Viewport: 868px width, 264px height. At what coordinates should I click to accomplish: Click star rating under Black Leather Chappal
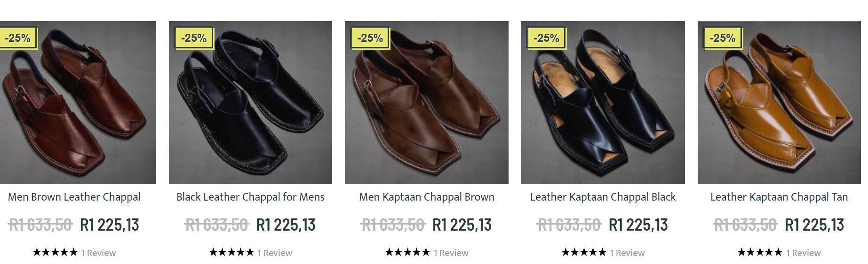point(231,253)
